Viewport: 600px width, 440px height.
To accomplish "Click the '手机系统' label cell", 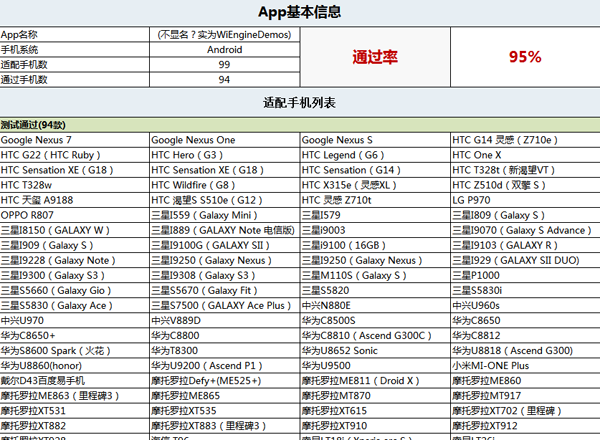I will pos(75,50).
